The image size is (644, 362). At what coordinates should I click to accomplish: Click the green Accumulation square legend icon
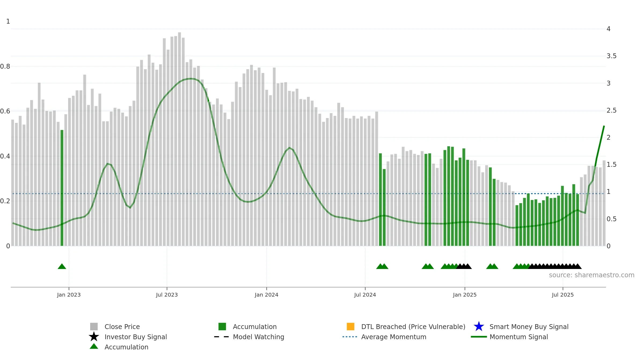[x=222, y=326]
